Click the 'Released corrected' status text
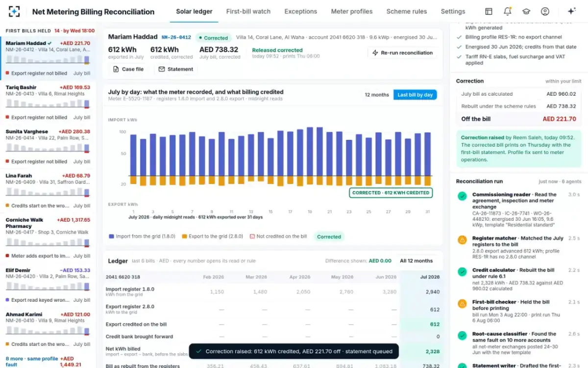Image resolution: width=588 pixels, height=368 pixels. (277, 50)
